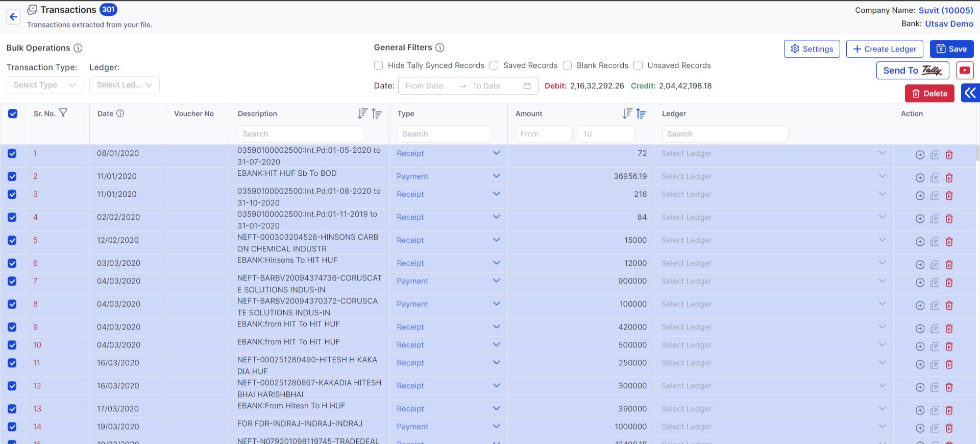Delete transaction row 3

click(x=949, y=196)
